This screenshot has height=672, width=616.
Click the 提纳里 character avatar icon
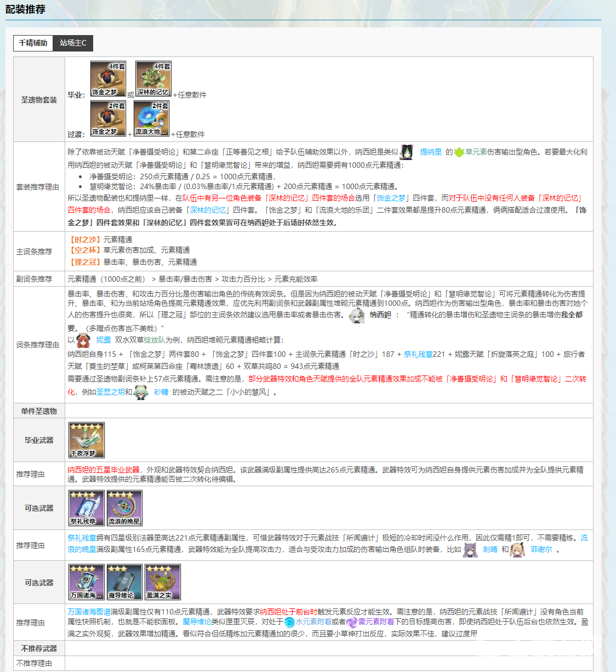click(x=407, y=152)
